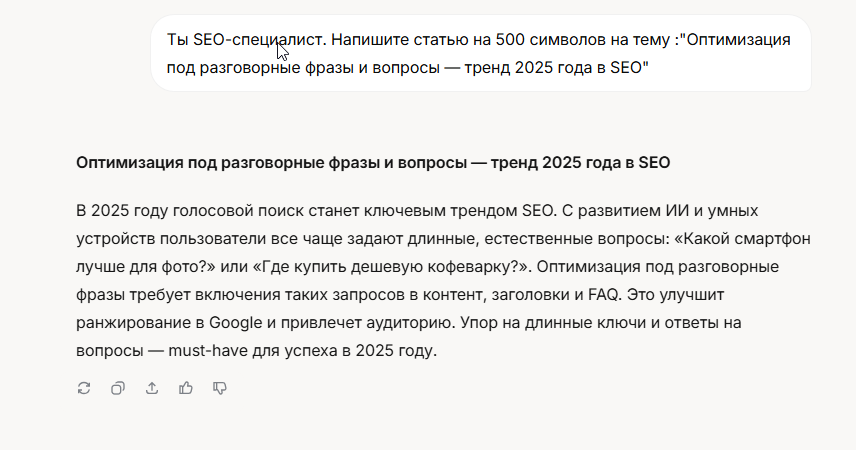This screenshot has width=856, height=450.
Task: Dislike the answer with the thumbs-down icon
Action: tap(219, 388)
